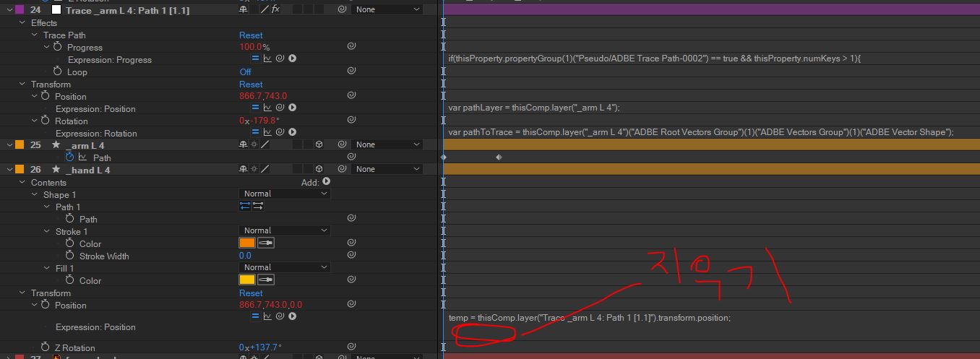Toggle the Stroke Width stopwatch
Screen dimensions: 980x359
(70, 256)
